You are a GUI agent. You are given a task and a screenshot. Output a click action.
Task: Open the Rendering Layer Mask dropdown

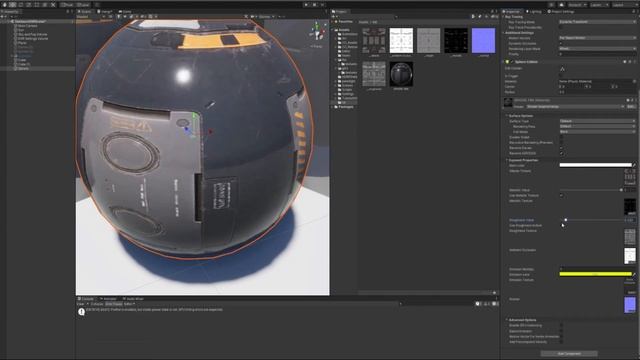(x=598, y=49)
